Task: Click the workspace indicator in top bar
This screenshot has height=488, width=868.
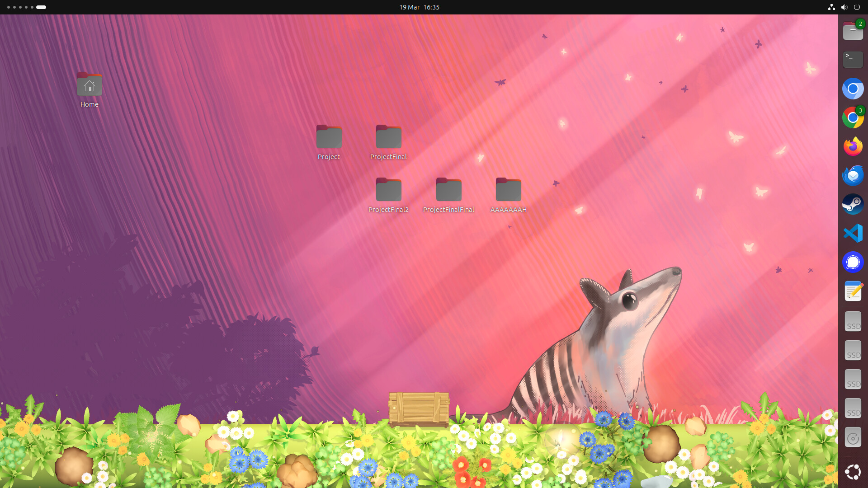Action: coord(26,7)
